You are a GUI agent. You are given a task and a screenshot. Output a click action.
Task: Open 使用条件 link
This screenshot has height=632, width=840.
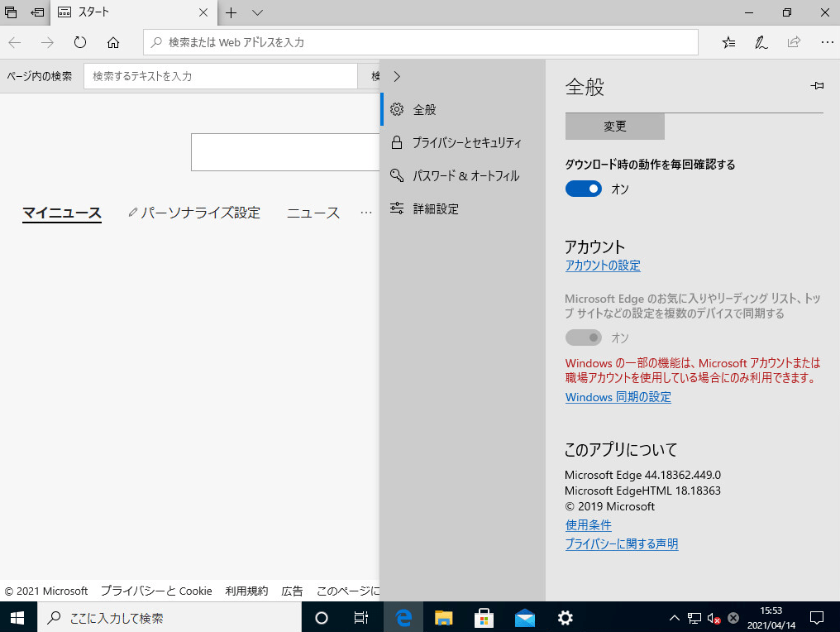tap(588, 525)
